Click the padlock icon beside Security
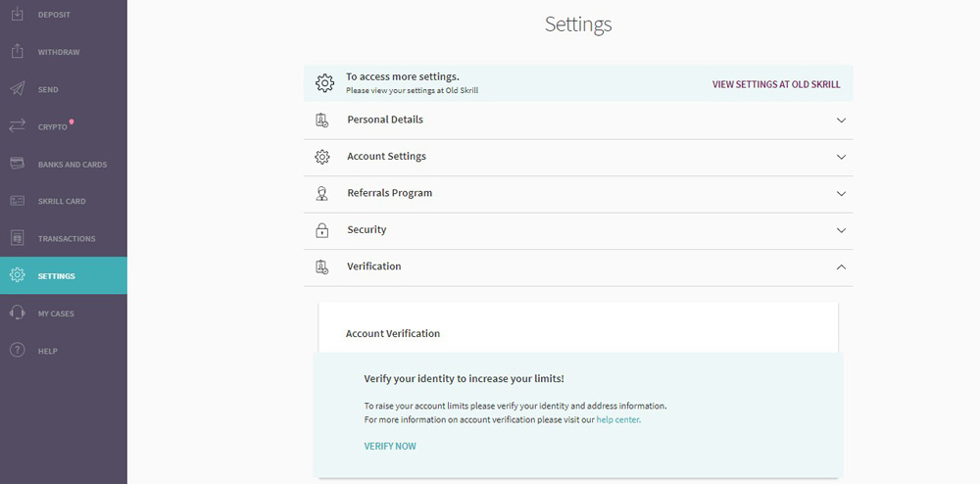The image size is (980, 484). pyautogui.click(x=322, y=230)
